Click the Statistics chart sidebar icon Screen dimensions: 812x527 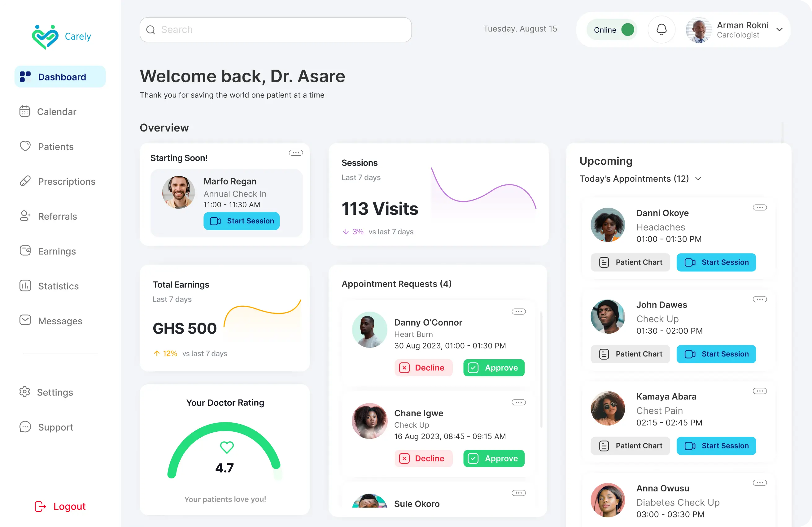[x=25, y=286]
